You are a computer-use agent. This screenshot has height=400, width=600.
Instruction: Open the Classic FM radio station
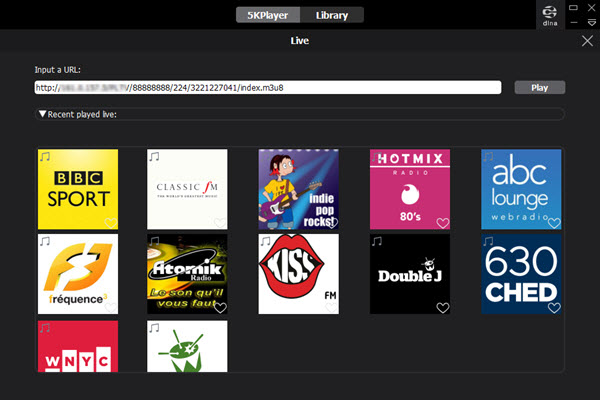coord(187,189)
